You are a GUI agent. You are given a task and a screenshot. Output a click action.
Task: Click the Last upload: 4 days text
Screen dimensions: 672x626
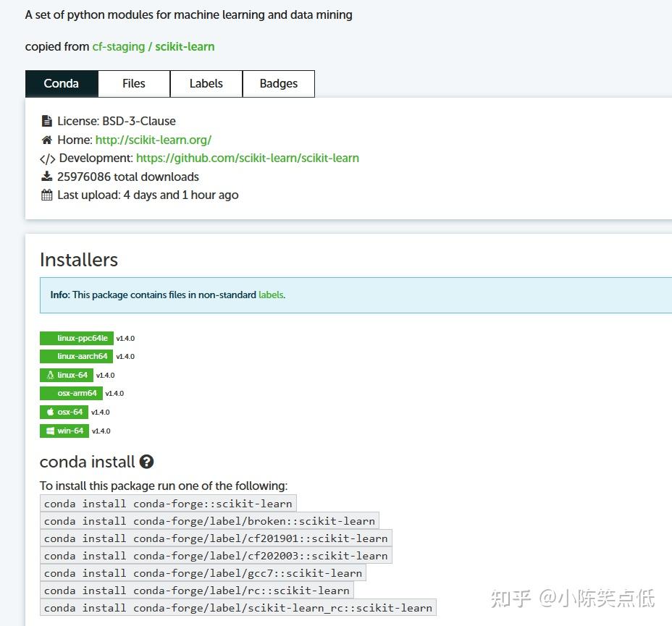[148, 195]
